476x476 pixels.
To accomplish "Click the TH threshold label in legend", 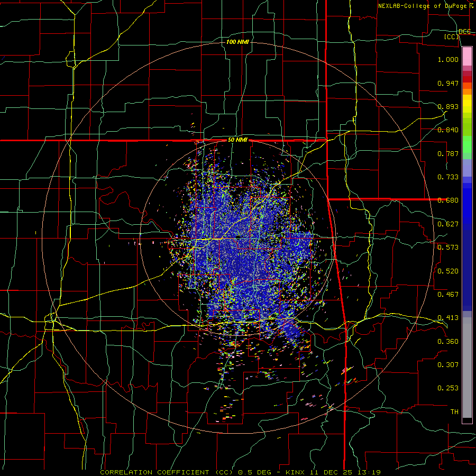I will pos(454,412).
